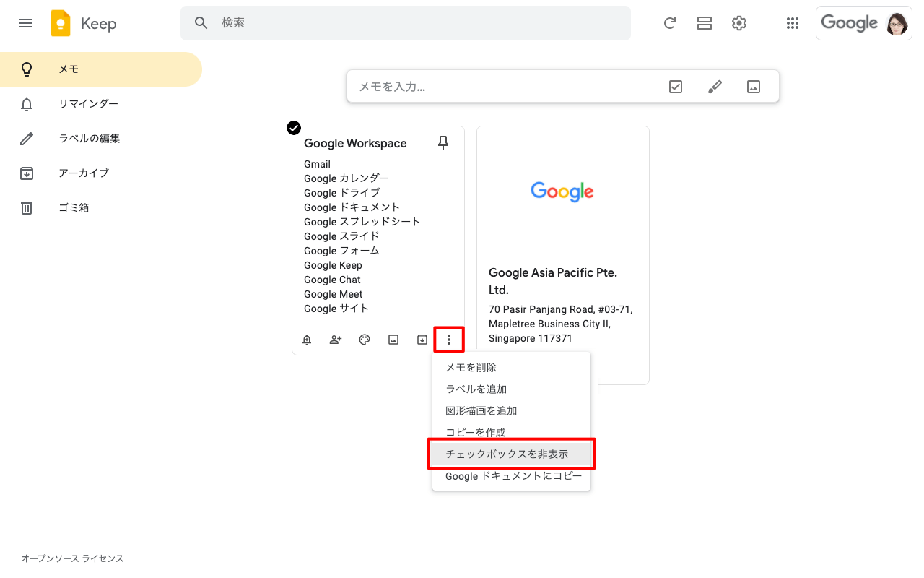Open the Google logo image note

coord(562,191)
